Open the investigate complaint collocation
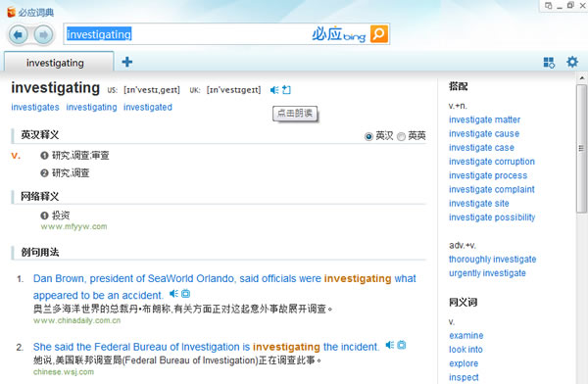The image size is (588, 384). point(492,189)
